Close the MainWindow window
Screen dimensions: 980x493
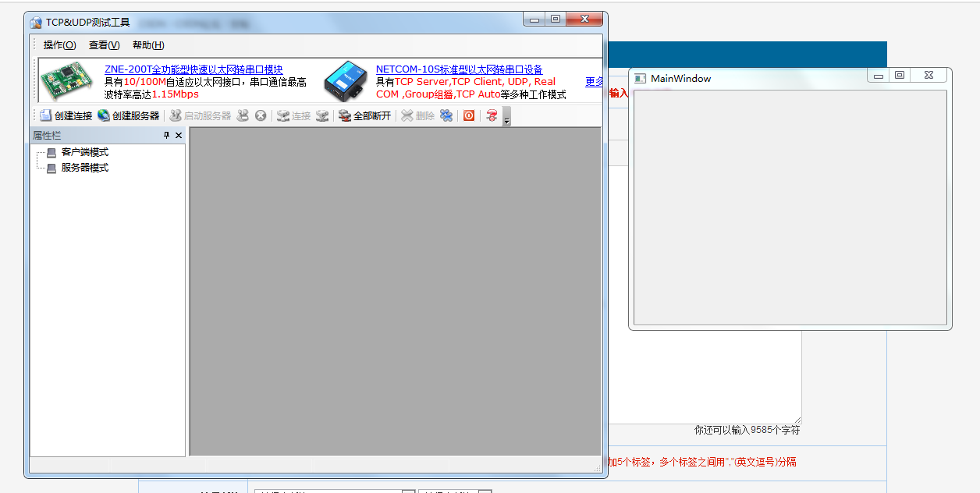click(x=929, y=75)
